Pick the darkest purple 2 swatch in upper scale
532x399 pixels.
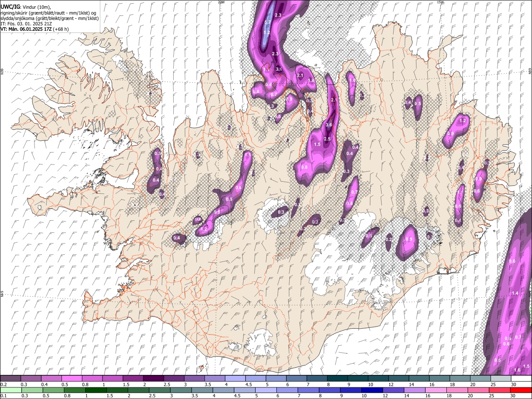click(x=153, y=378)
